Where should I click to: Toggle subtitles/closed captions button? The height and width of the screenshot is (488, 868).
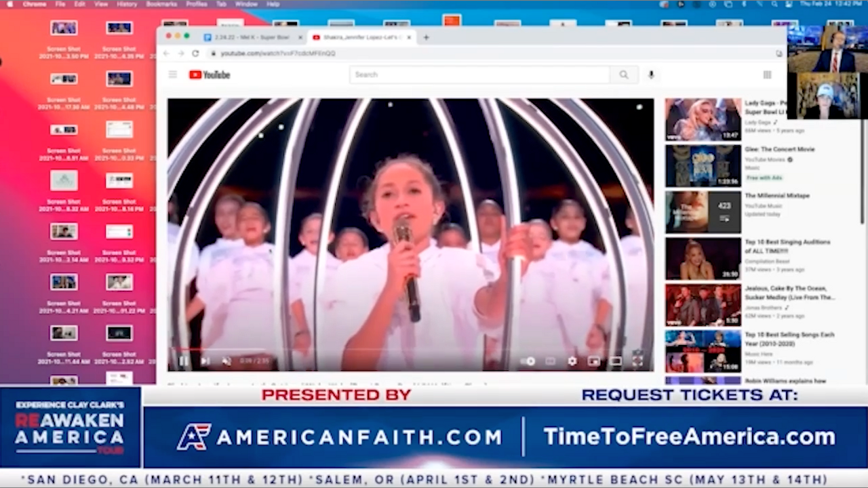tap(550, 361)
